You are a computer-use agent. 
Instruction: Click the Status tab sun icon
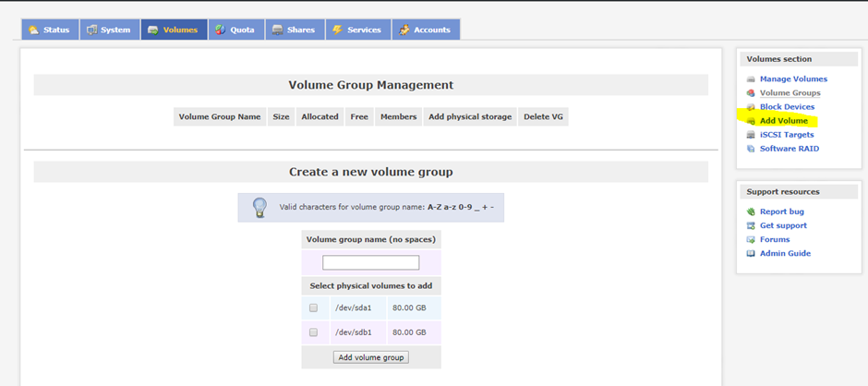point(34,30)
